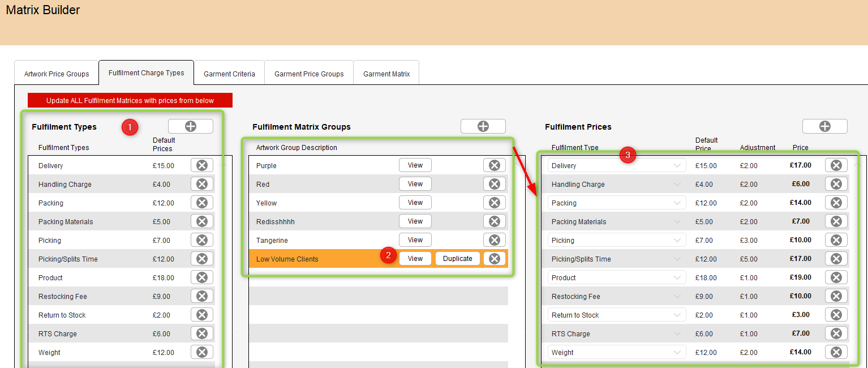This screenshot has width=868, height=368.
Task: Delete the Weight fulfilment type
Action: coord(202,352)
